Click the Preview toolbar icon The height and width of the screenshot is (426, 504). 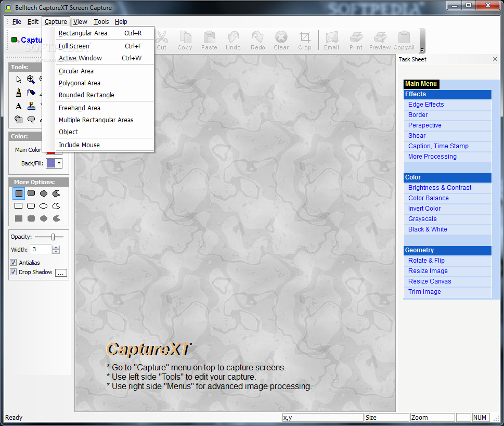(x=380, y=41)
